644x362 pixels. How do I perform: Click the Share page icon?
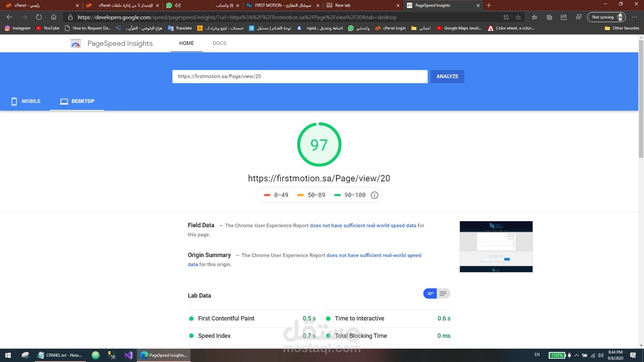[x=564, y=17]
